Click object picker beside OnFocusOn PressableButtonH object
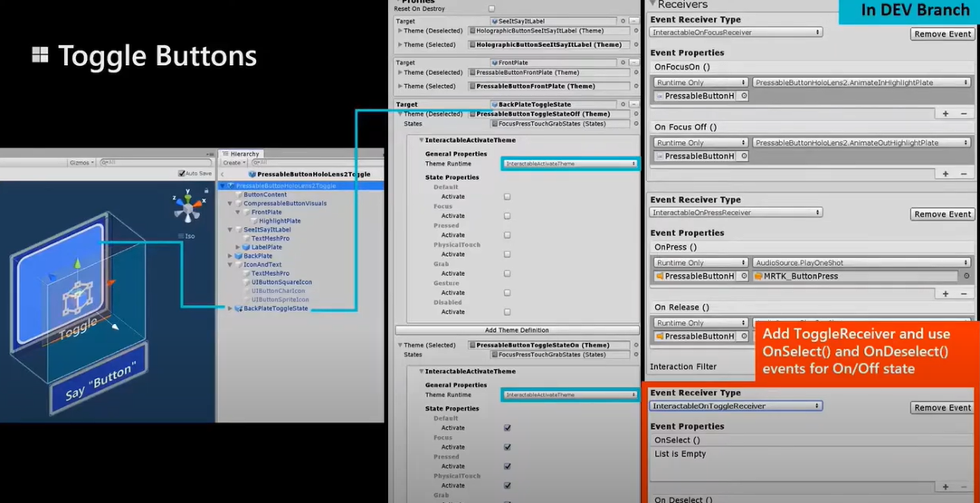Viewport: 980px width, 503px height. tap(743, 96)
